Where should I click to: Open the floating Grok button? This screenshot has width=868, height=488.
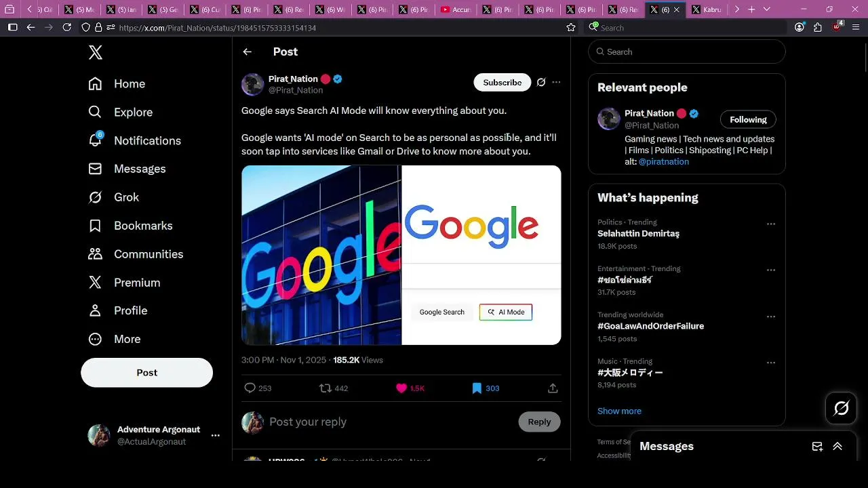click(x=842, y=408)
